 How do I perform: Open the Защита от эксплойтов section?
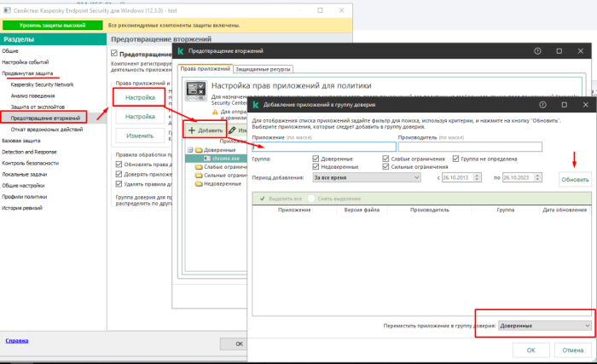[x=38, y=107]
